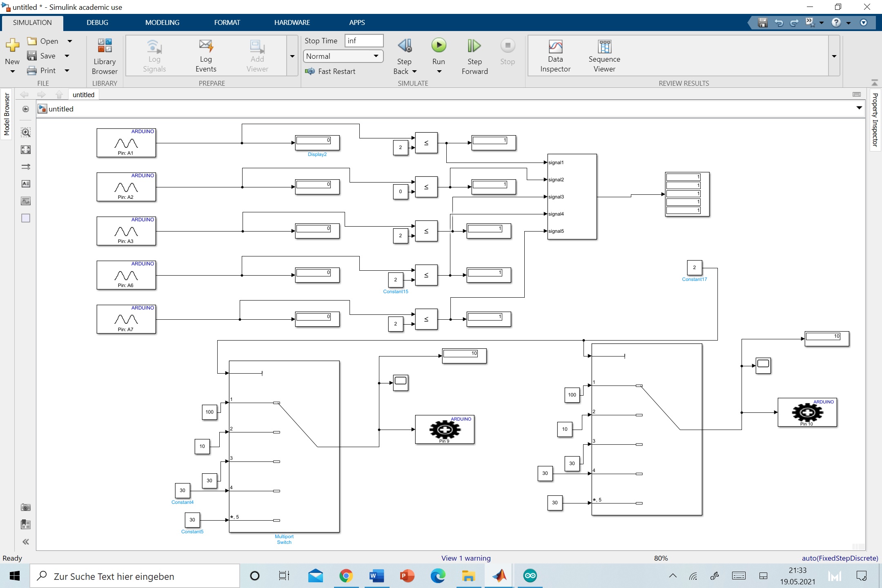Click the View 1 warning link

[465, 558]
